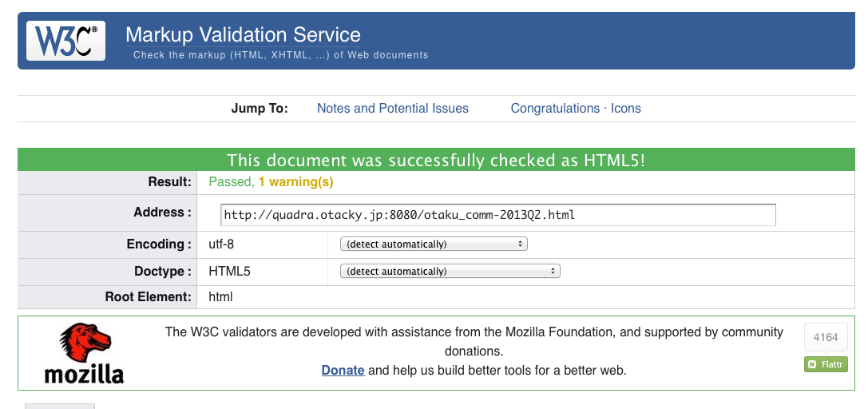Follow the Icons jump link
This screenshot has height=409, width=868.
625,109
